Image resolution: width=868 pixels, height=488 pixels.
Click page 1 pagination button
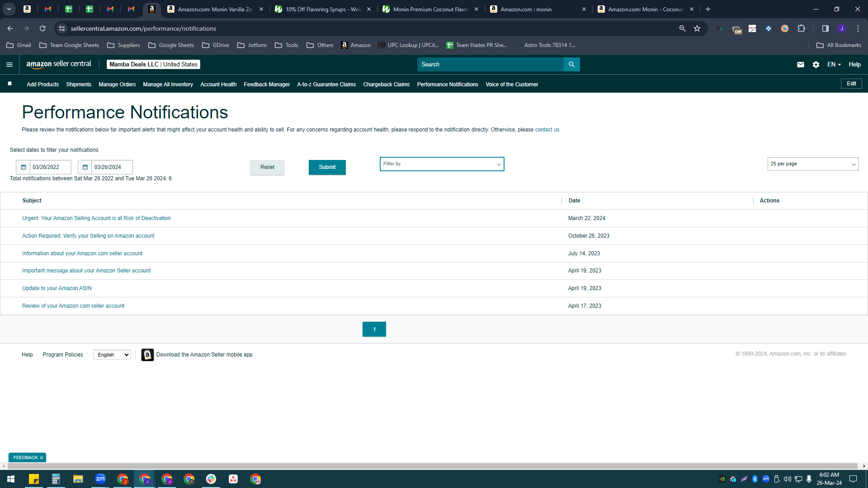[x=374, y=329]
